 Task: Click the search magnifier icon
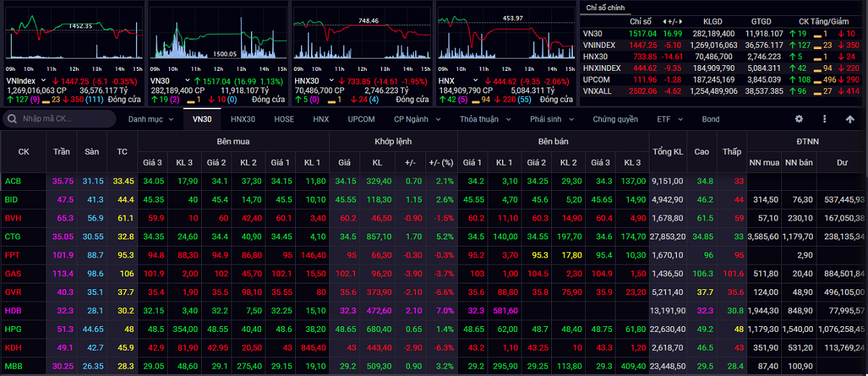pos(11,119)
